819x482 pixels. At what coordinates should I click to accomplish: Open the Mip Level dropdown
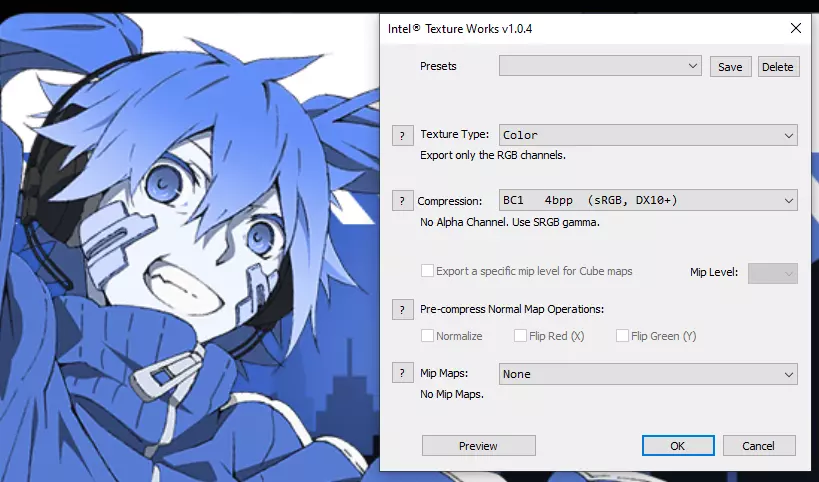tap(773, 273)
